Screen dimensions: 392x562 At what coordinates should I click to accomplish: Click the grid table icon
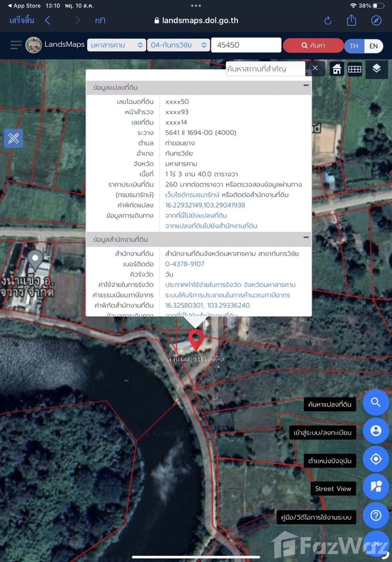tap(355, 69)
